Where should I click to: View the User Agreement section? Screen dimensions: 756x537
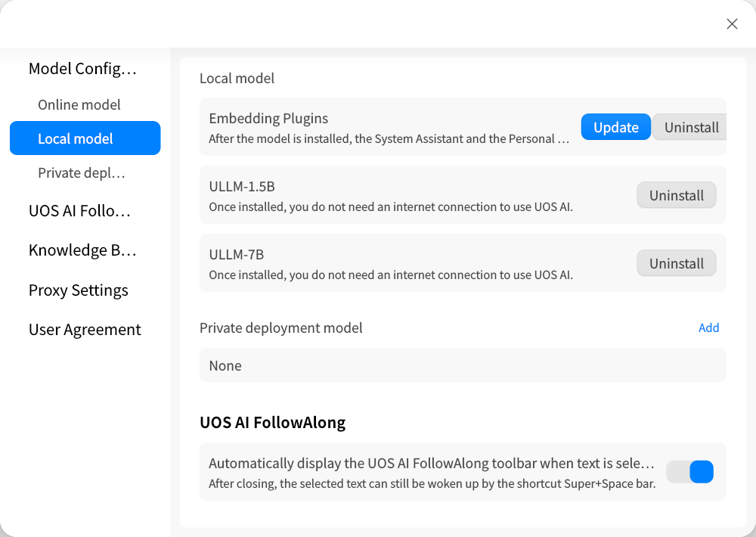point(85,330)
